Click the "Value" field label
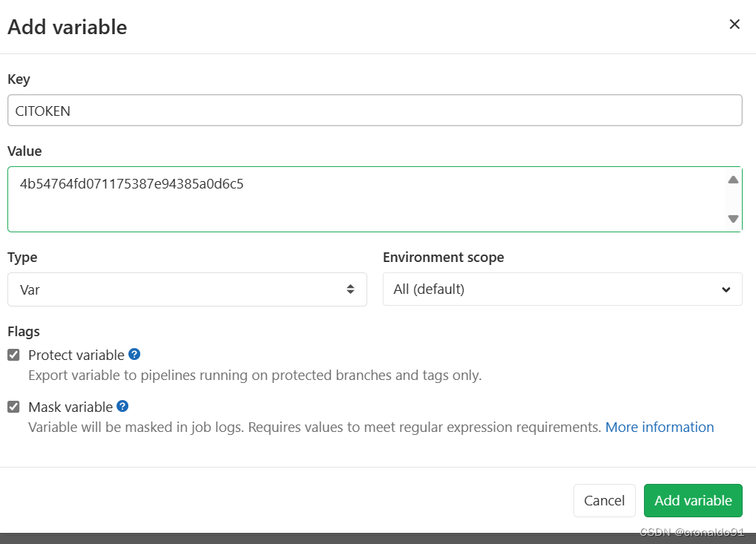Viewport: 756px width, 544px height. 24,151
